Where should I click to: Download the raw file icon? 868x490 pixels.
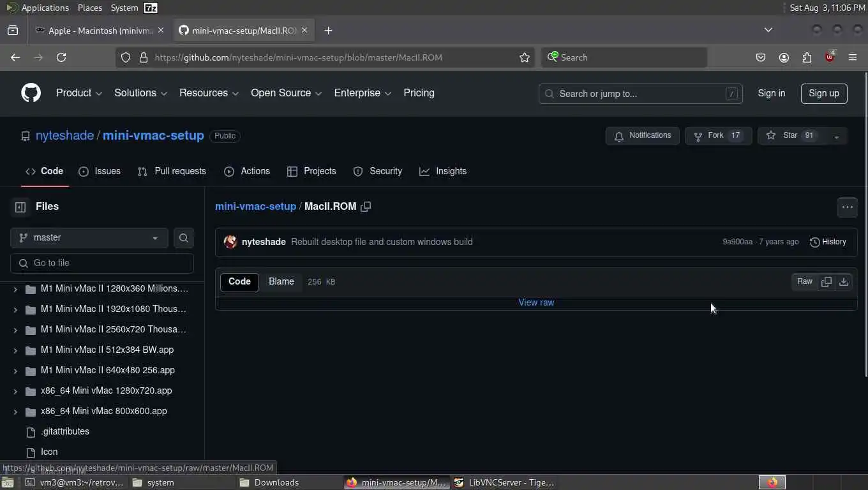coord(844,281)
